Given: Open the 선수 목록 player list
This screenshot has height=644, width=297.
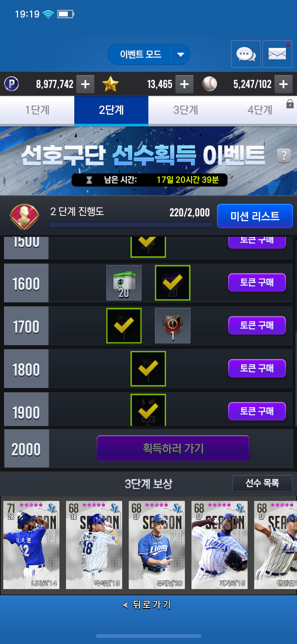Looking at the screenshot, I should (x=262, y=483).
